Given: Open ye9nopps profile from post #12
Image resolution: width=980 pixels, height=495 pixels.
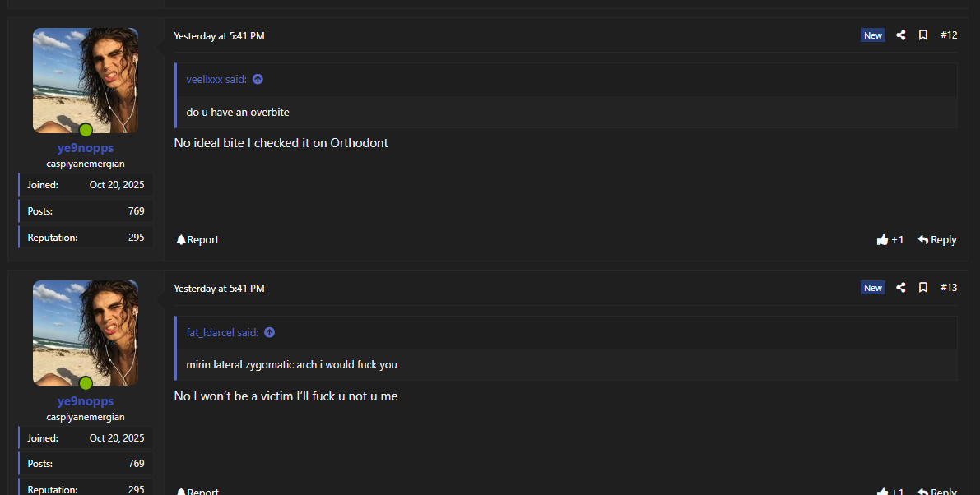Looking at the screenshot, I should point(86,149).
